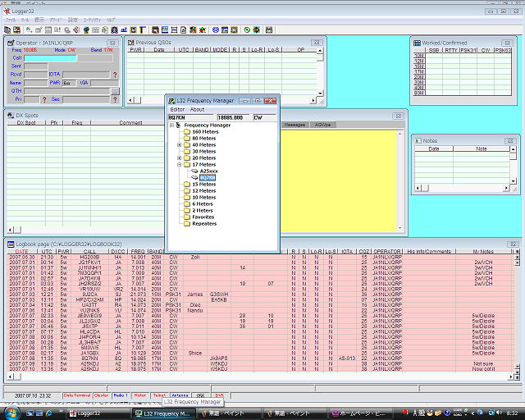Viewport: 525px width, 420px height.
Task: Click the question mark button beside IOTA
Action: (x=115, y=75)
